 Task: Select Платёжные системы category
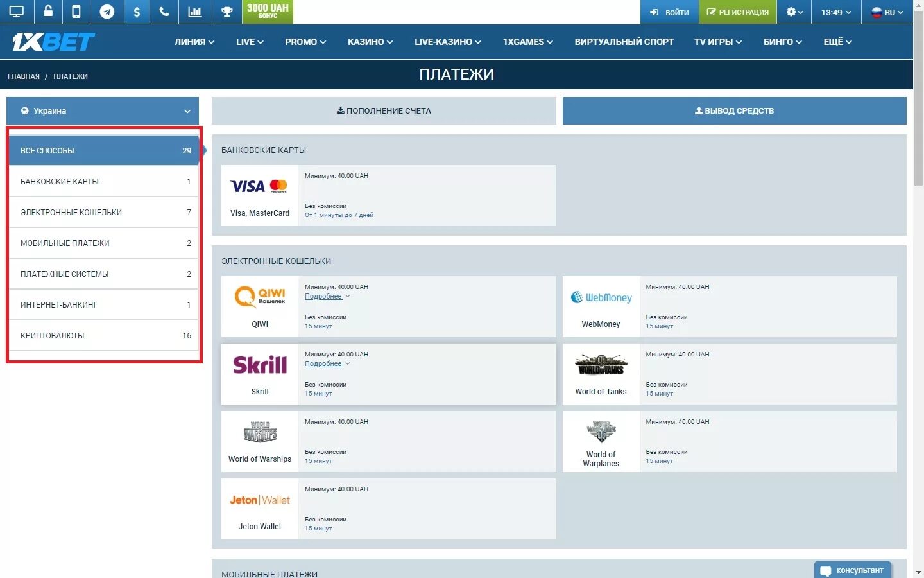pyautogui.click(x=103, y=274)
